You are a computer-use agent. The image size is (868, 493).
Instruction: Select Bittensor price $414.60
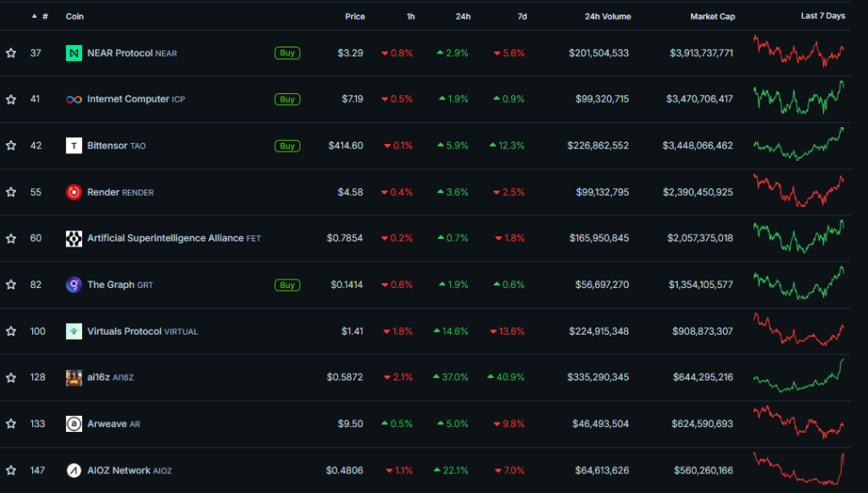click(x=346, y=146)
